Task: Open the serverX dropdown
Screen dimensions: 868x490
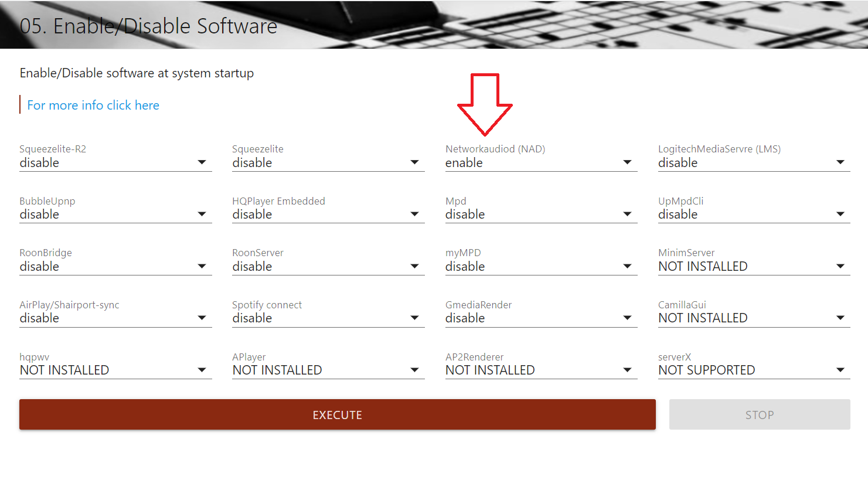Action: 754,370
